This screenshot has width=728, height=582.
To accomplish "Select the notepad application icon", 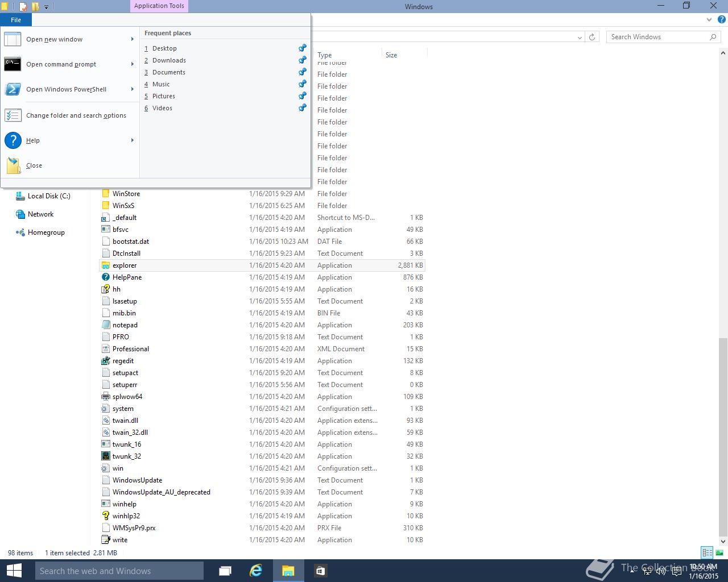I will click(105, 325).
